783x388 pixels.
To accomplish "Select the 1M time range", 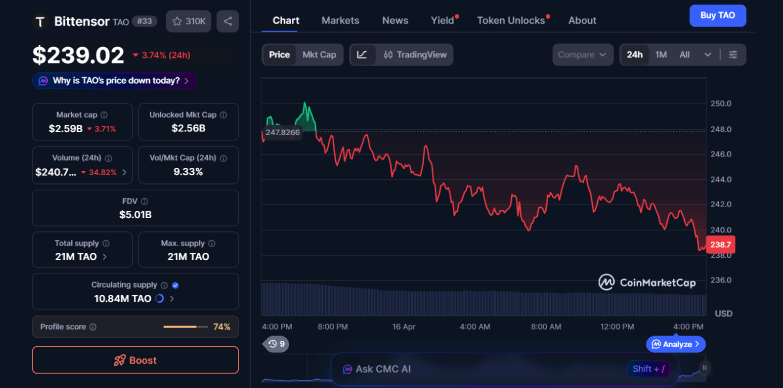I will pyautogui.click(x=661, y=55).
